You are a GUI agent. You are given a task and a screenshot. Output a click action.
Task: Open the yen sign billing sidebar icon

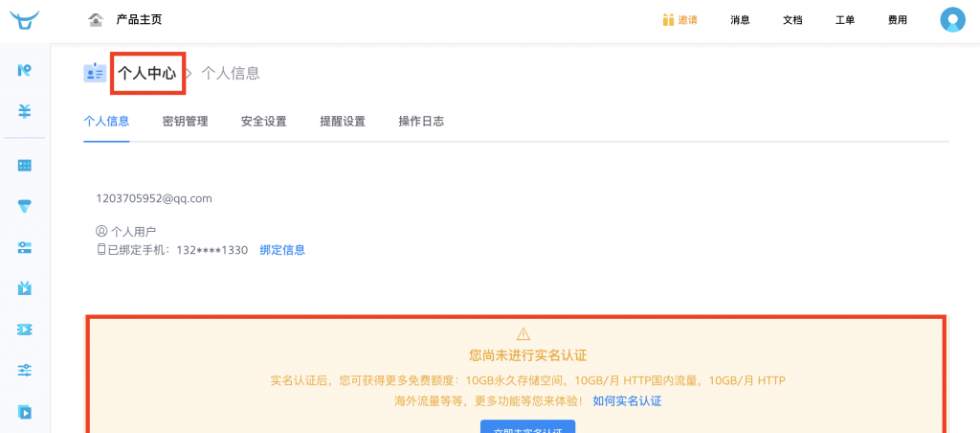(25, 111)
